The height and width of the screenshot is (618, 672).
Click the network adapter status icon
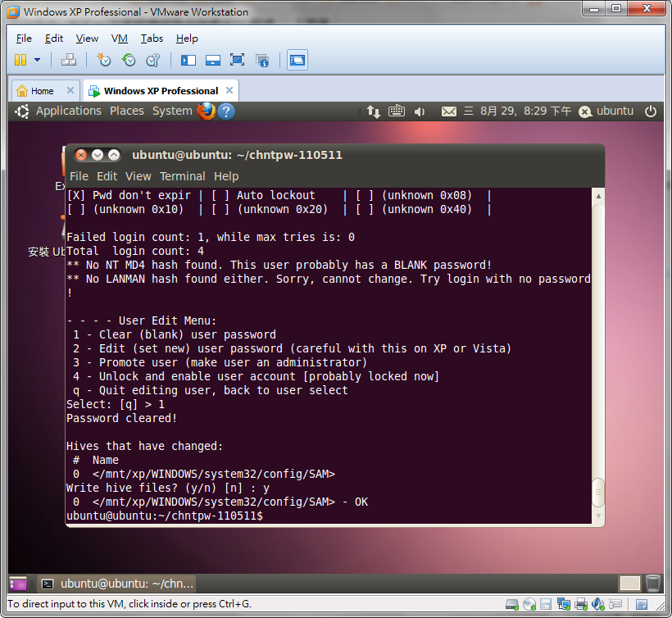coord(564,604)
